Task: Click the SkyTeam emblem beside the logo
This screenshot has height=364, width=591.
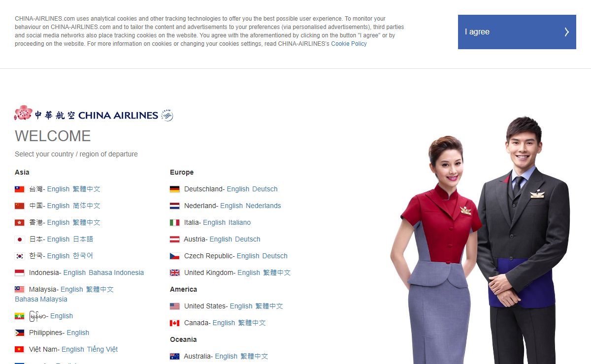Action: pyautogui.click(x=167, y=115)
